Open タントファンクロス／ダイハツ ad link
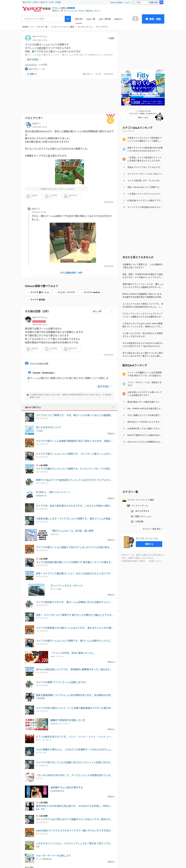Screen dimensions: 186x868 click(66, 586)
